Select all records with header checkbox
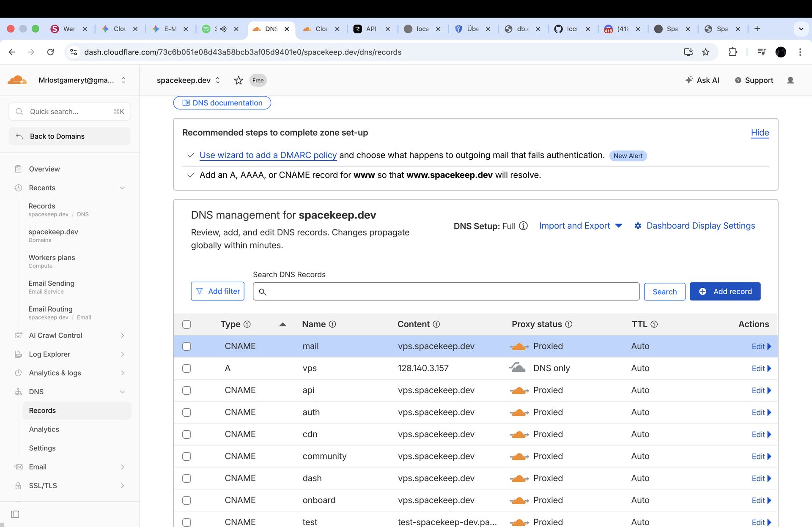The width and height of the screenshot is (812, 527). [x=187, y=325]
